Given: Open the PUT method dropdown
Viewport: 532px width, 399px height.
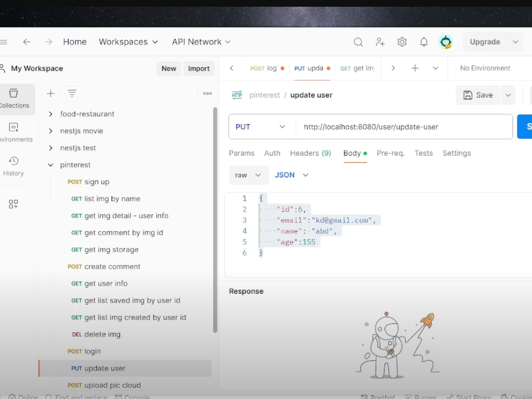Looking at the screenshot, I should [261, 127].
